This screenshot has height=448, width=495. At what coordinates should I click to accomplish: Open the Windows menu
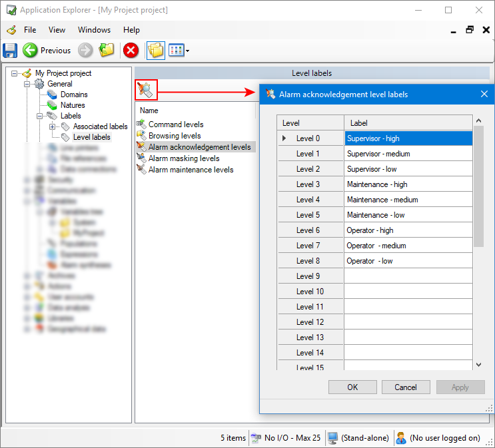click(94, 30)
